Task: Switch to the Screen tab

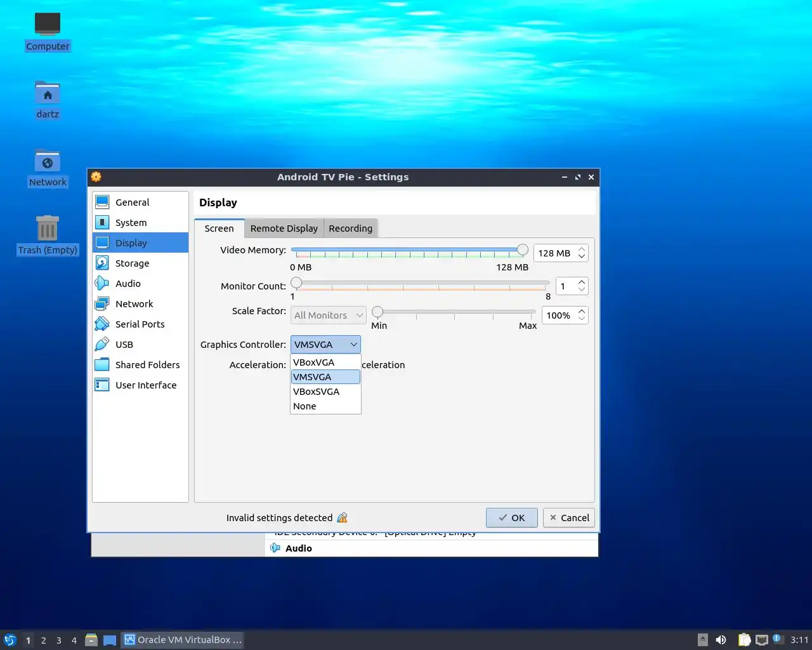Action: coord(219,229)
